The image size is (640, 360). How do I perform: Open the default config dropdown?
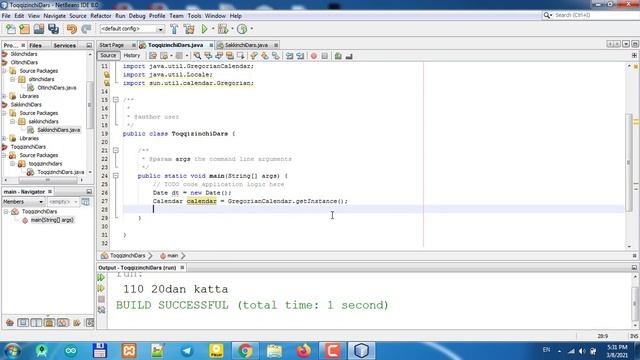[132, 29]
